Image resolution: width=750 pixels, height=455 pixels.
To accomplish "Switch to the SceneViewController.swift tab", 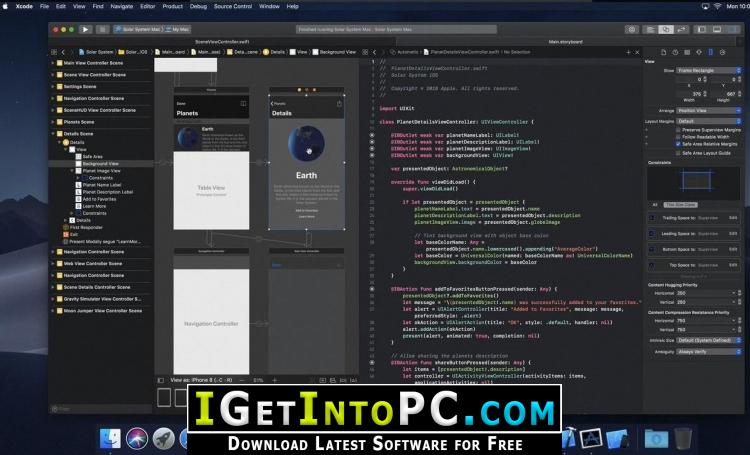I will (x=222, y=42).
